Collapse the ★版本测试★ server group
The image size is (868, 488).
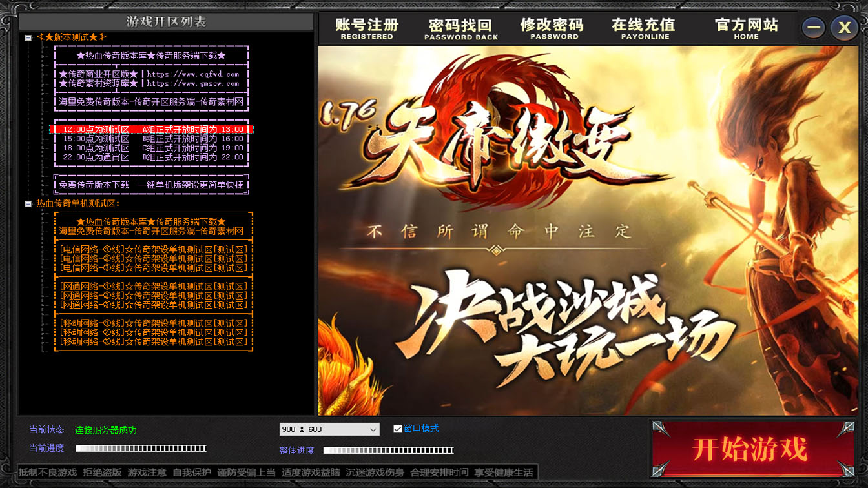click(x=28, y=38)
